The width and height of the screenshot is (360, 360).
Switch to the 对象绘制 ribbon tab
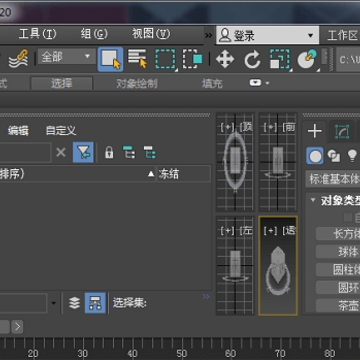click(x=137, y=83)
